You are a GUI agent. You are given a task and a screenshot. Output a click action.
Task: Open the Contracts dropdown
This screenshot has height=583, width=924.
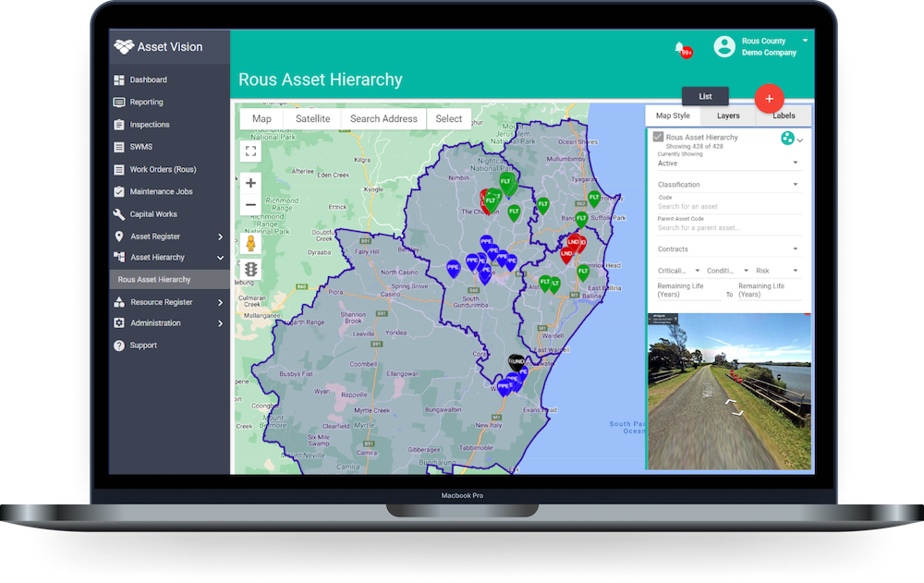(x=729, y=249)
